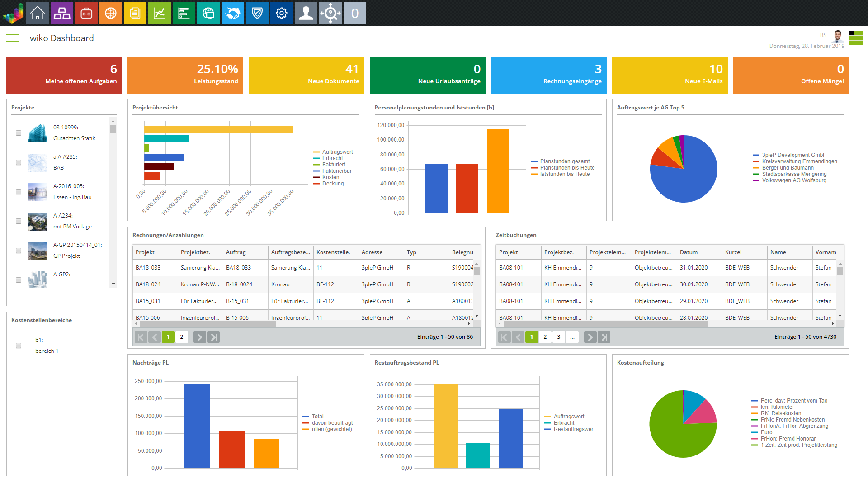Switch to page 2 of Rechnungen/Anzahlungen
The height and width of the screenshot is (488, 868).
[x=182, y=337]
